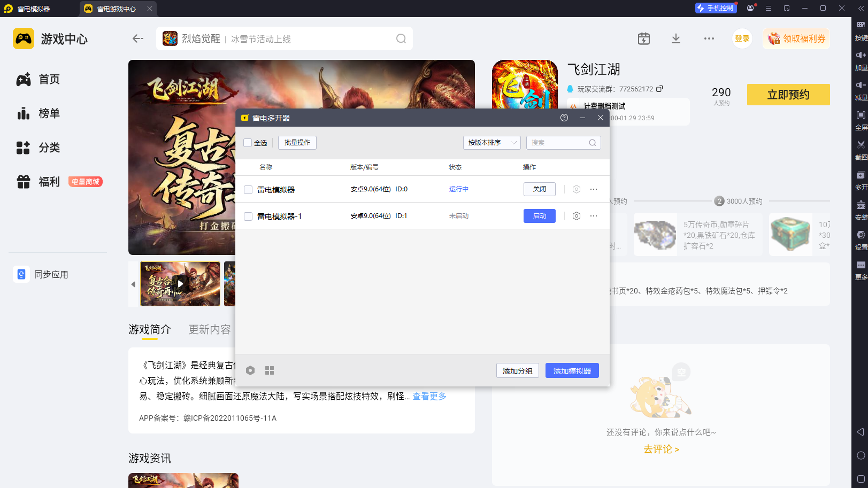Click the help icon in 雷电多开器
Image resolution: width=868 pixels, height=488 pixels.
(564, 118)
